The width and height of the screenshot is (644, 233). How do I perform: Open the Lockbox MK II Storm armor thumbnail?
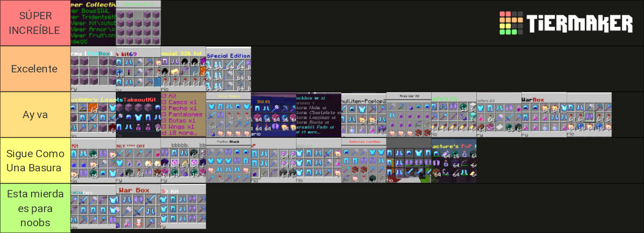(x=319, y=115)
